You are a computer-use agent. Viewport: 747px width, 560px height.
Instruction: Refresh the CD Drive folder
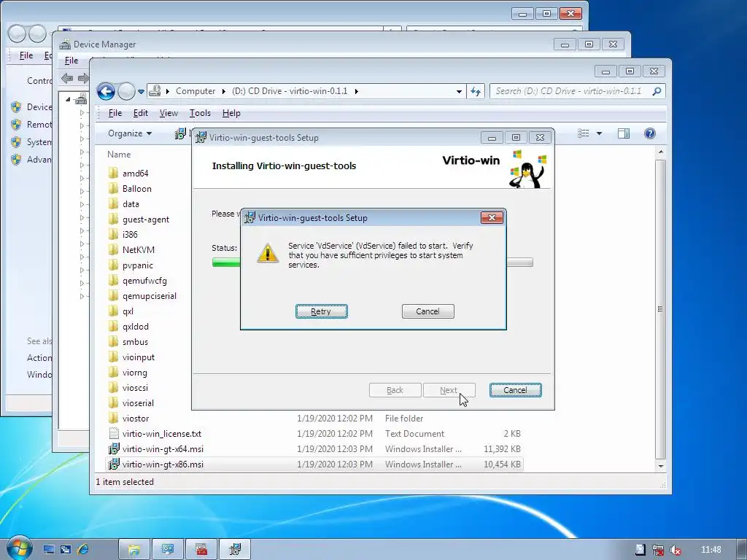coord(476,91)
